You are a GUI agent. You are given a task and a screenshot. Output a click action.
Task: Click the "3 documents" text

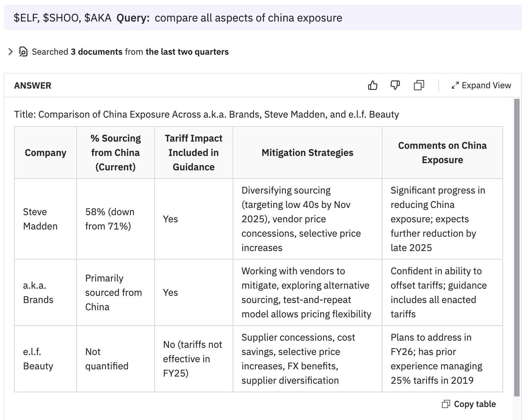point(96,52)
